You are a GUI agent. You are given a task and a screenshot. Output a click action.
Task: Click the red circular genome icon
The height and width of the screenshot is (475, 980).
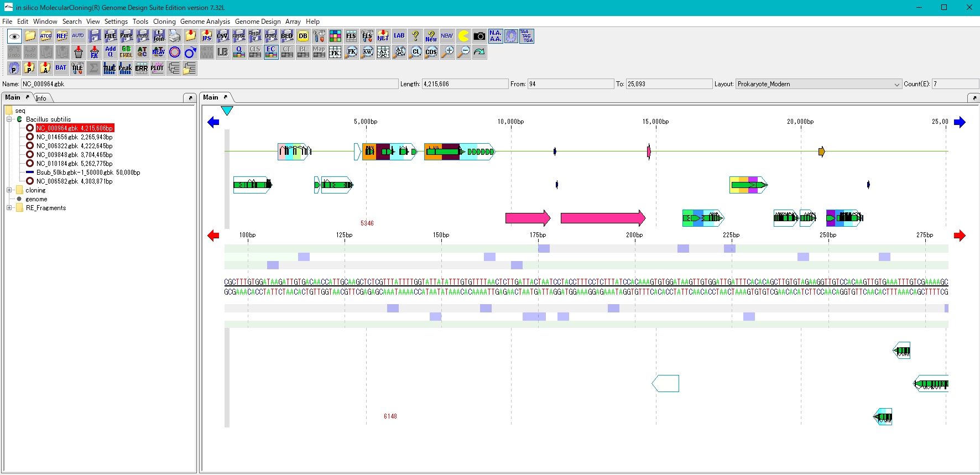click(174, 53)
